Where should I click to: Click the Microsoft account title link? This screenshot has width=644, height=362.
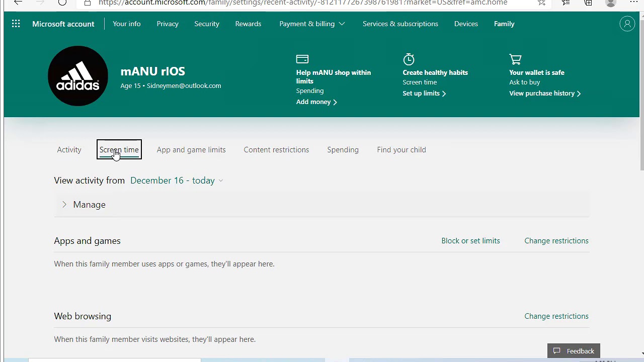click(63, 24)
